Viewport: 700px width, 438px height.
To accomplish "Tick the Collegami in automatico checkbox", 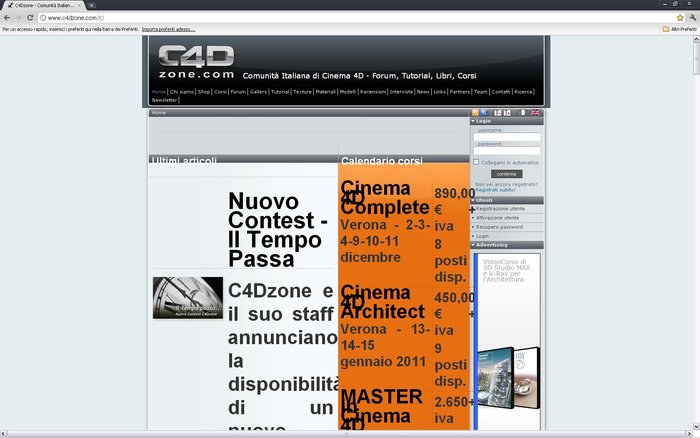I will (x=476, y=162).
